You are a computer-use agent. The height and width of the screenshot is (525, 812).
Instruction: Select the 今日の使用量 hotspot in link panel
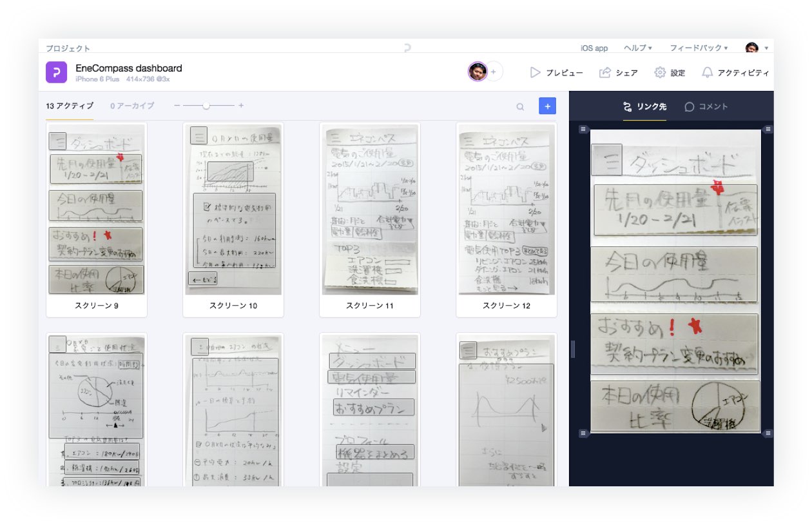pos(675,274)
